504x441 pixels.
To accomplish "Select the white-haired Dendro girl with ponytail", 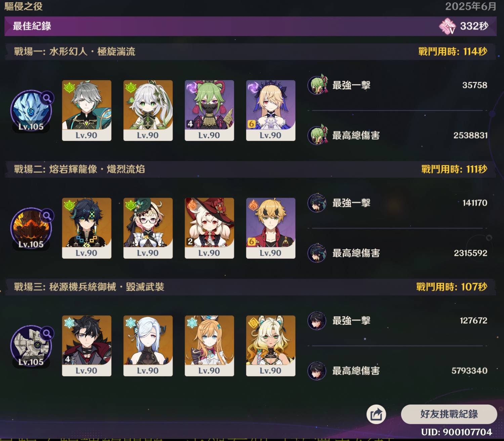I will (148, 110).
